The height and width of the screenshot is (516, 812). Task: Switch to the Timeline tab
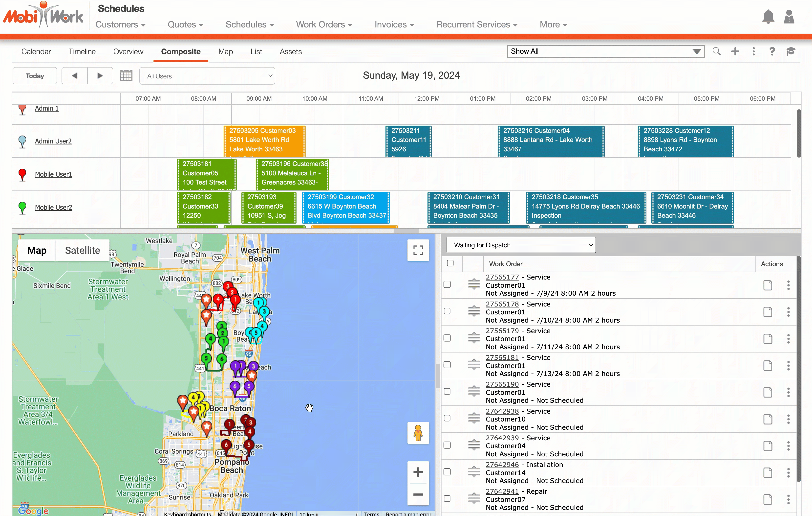(82, 52)
